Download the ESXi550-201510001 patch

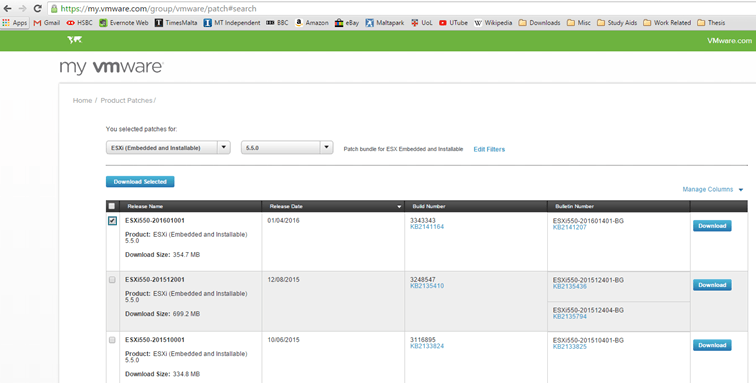coord(712,345)
